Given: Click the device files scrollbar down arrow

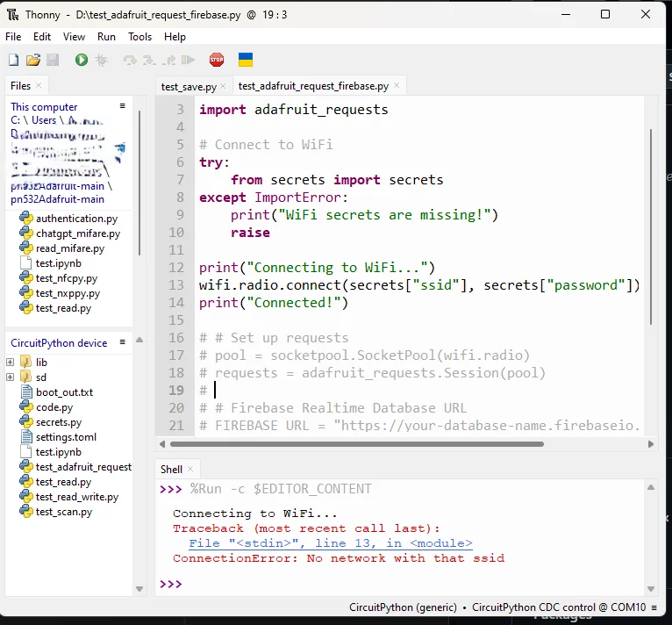Looking at the screenshot, I should (139, 589).
